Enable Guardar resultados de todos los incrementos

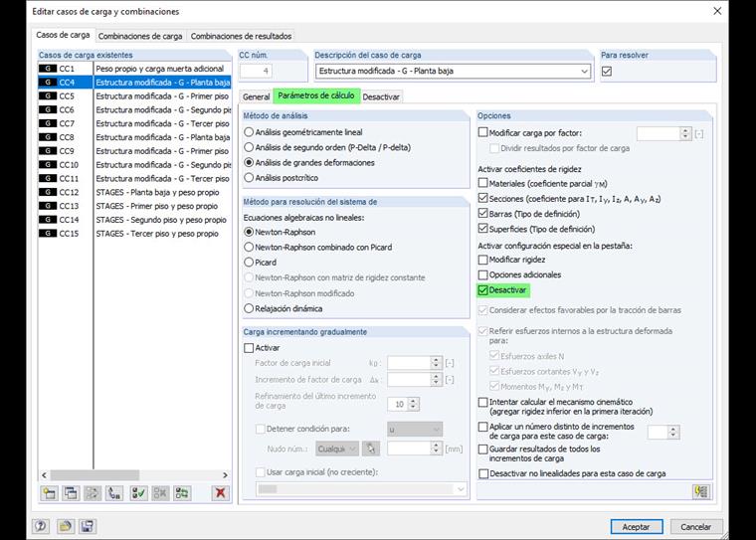tap(483, 450)
